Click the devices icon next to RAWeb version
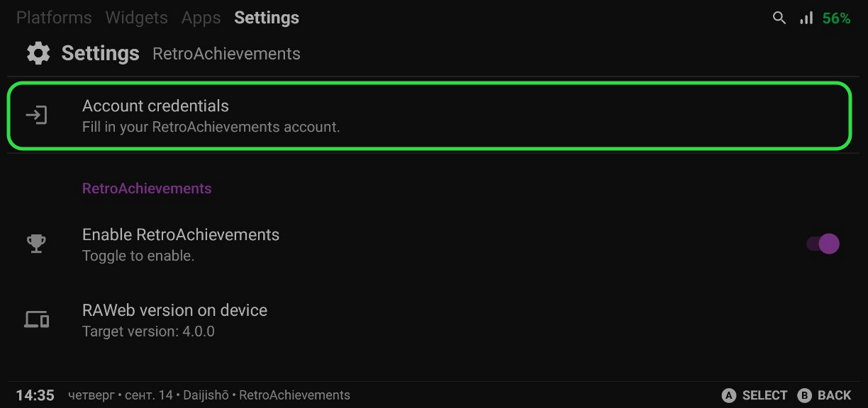Image resolution: width=868 pixels, height=408 pixels. point(36,319)
